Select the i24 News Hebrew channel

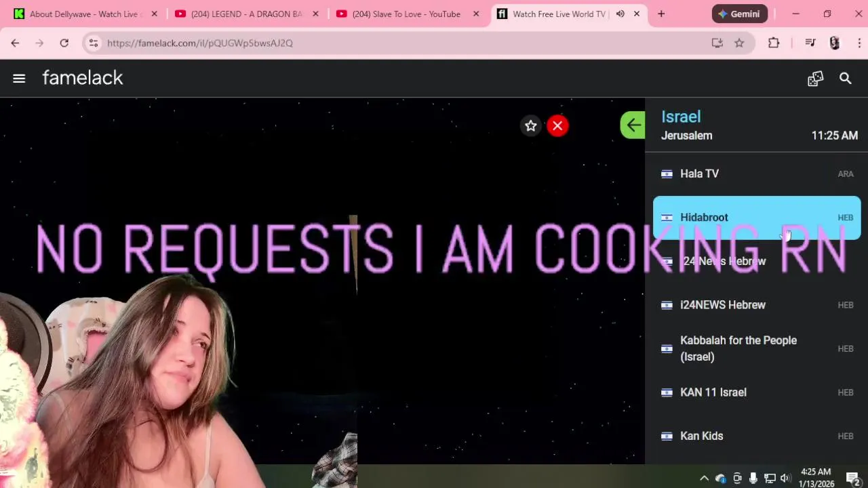tap(757, 261)
